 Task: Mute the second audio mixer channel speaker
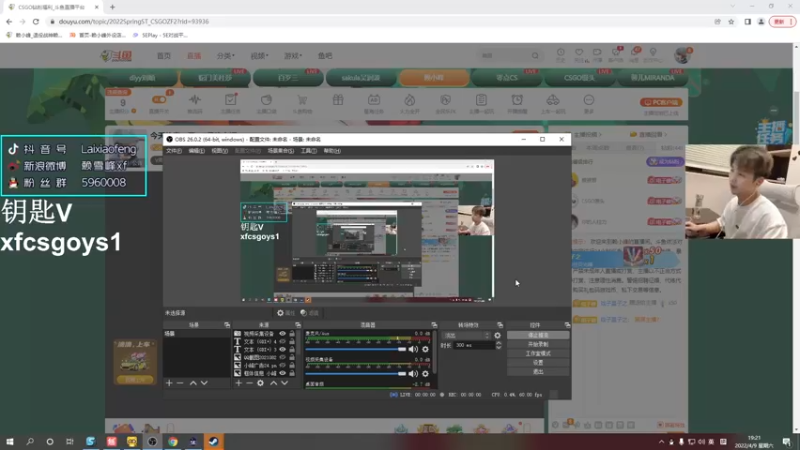(x=413, y=373)
